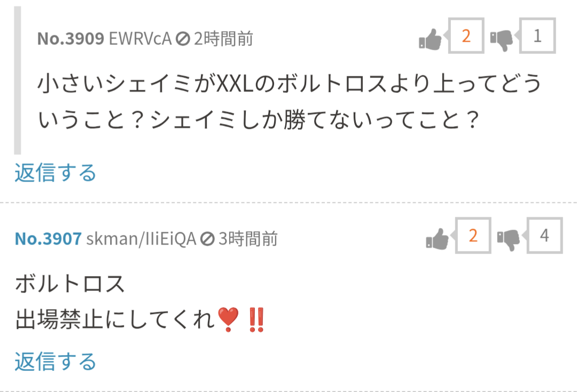Click the red double exclamation emoji
This screenshot has height=392, width=577.
256,319
